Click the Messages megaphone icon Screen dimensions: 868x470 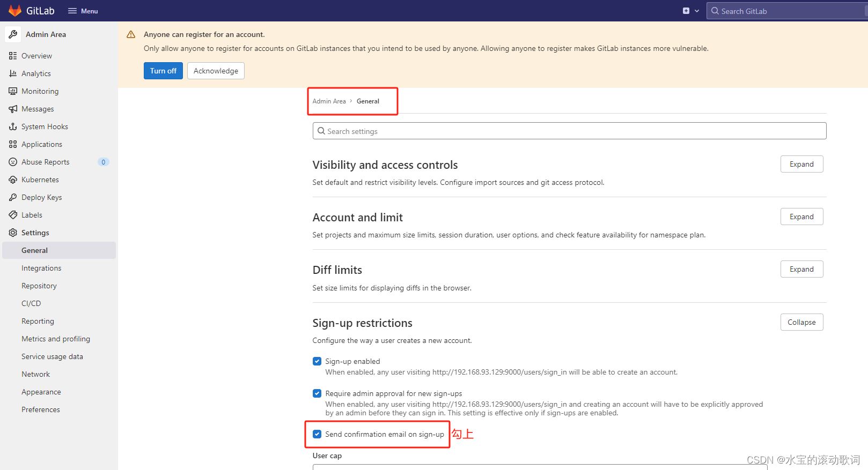(x=13, y=109)
